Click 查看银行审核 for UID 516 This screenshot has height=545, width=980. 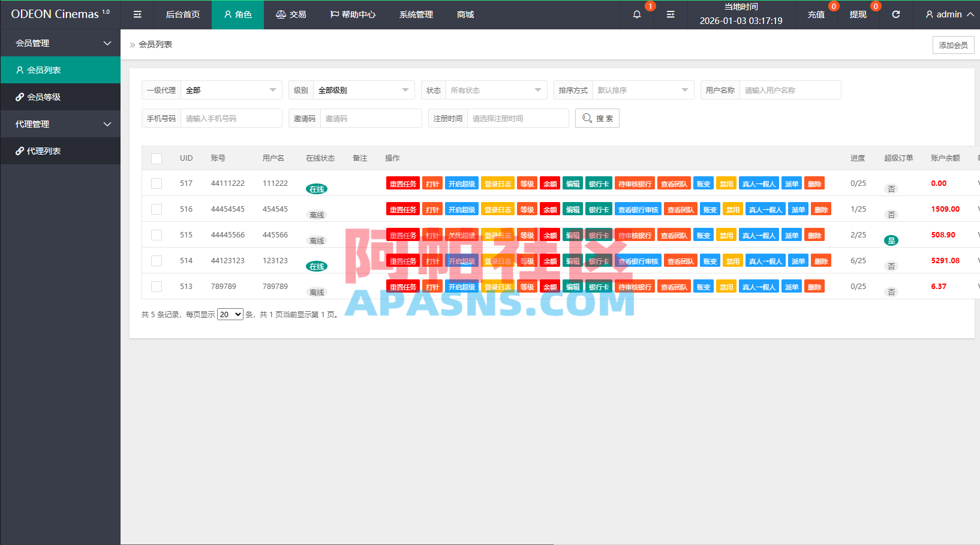click(x=638, y=209)
